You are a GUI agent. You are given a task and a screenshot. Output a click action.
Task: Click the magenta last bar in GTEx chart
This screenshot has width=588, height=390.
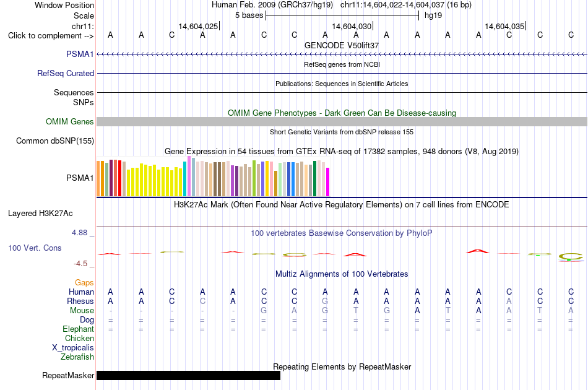(328, 182)
